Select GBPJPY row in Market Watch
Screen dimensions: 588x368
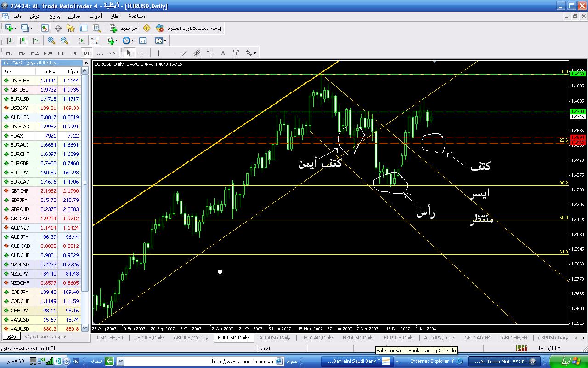coord(41,200)
